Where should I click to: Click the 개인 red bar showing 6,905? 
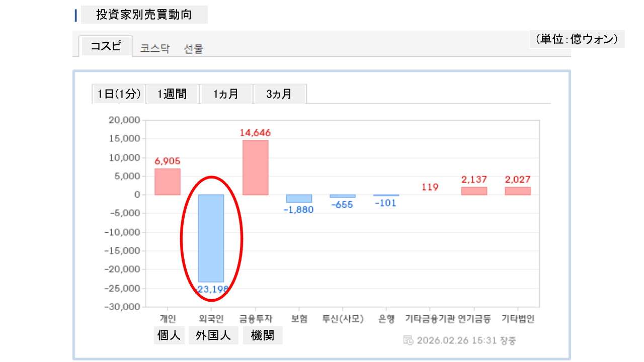click(x=168, y=182)
